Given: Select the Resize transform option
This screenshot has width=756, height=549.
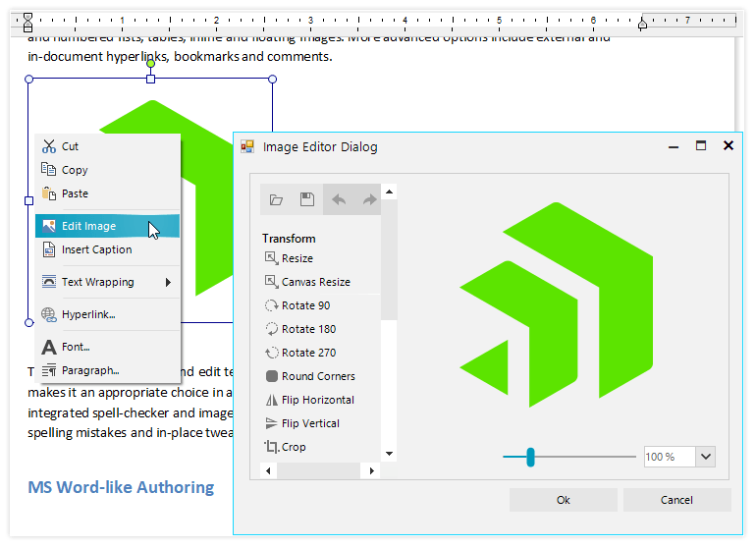Looking at the screenshot, I should pos(289,258).
